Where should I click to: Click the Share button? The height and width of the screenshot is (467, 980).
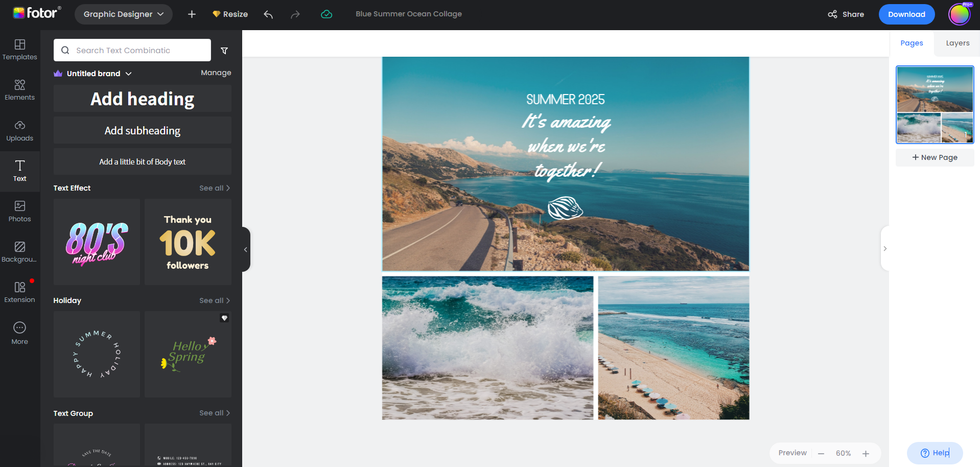click(846, 14)
